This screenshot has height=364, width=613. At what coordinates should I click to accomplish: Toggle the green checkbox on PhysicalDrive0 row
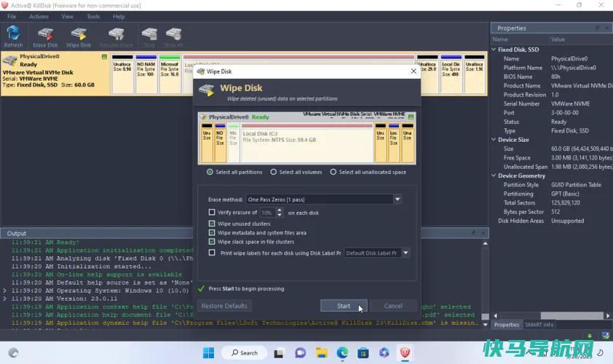tap(104, 57)
